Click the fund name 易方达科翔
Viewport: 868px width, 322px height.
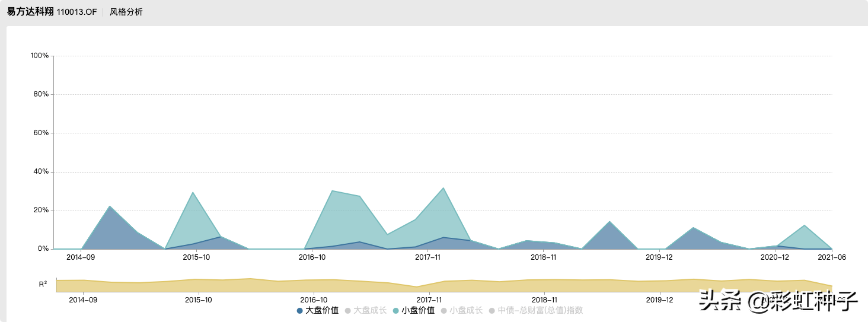pos(30,12)
